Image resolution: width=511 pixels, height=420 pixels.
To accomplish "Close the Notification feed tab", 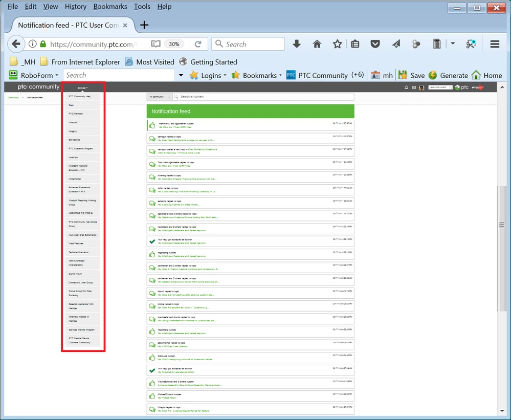I will tap(125, 25).
